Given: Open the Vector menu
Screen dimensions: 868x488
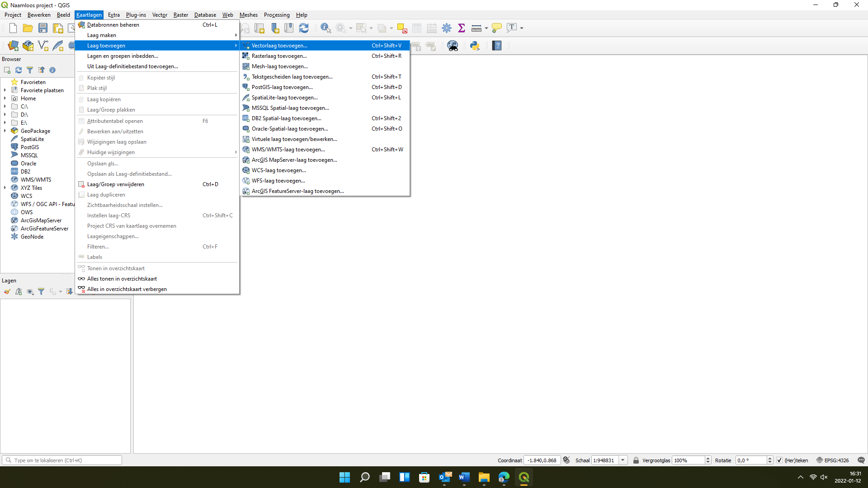Looking at the screenshot, I should click(x=160, y=15).
